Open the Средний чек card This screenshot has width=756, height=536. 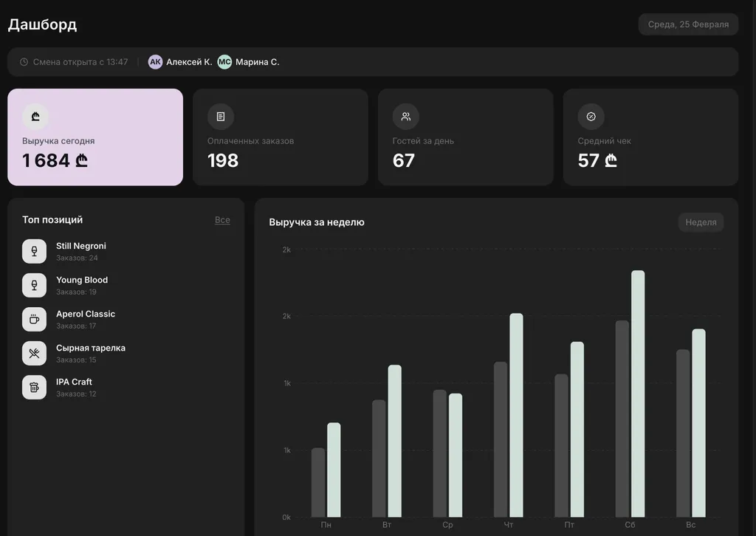pos(650,137)
